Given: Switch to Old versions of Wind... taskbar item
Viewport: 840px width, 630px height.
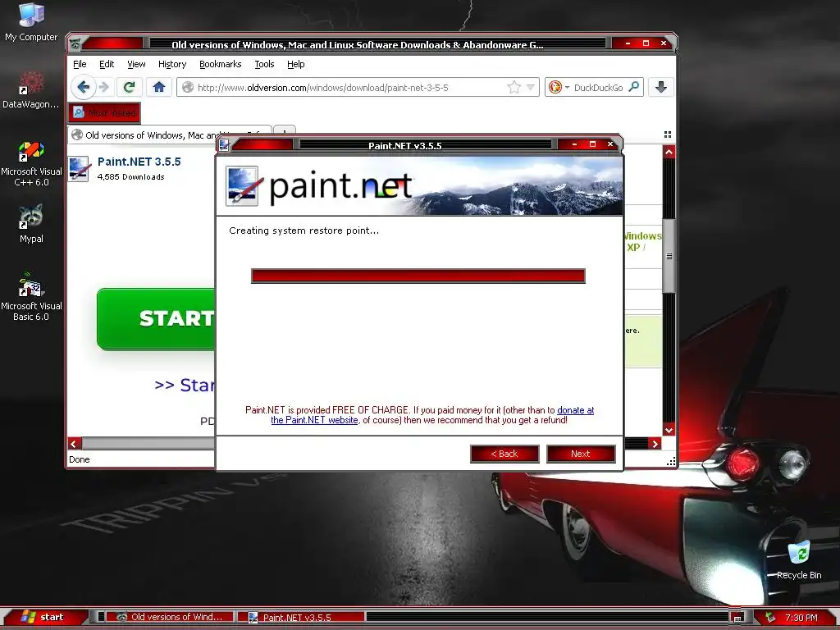Looking at the screenshot, I should (170, 617).
